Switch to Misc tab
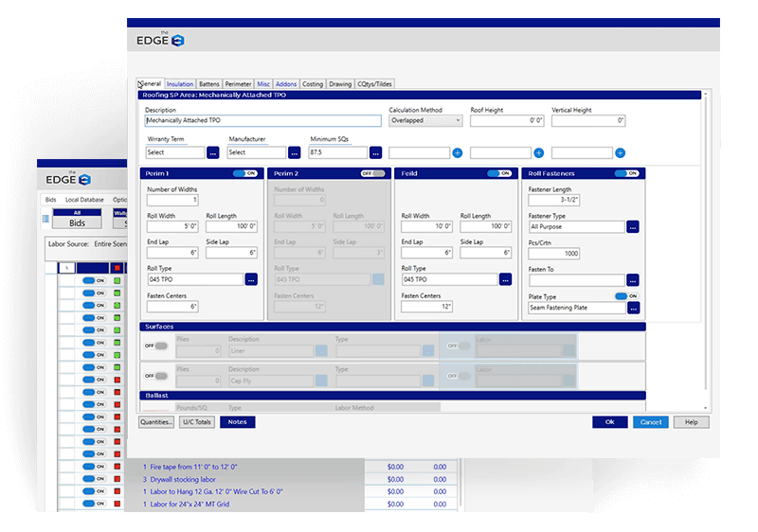The height and width of the screenshot is (532, 758). pyautogui.click(x=263, y=84)
